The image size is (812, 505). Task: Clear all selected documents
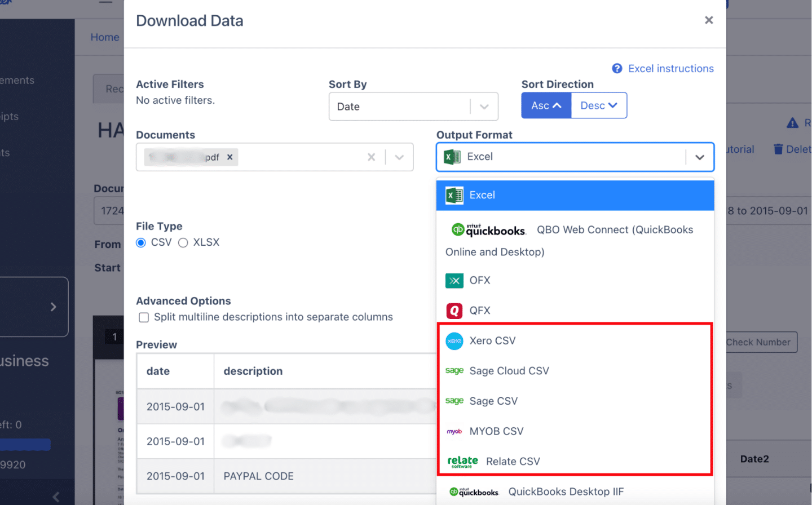click(371, 157)
